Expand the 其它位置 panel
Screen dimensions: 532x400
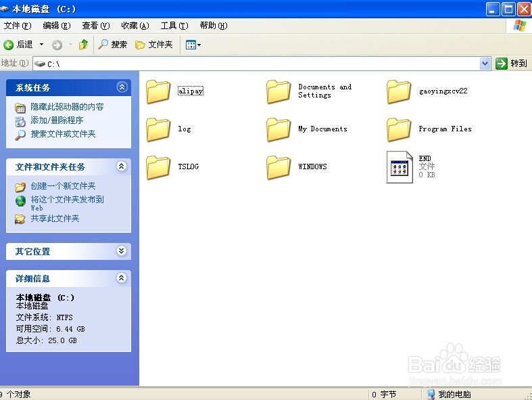click(x=122, y=251)
